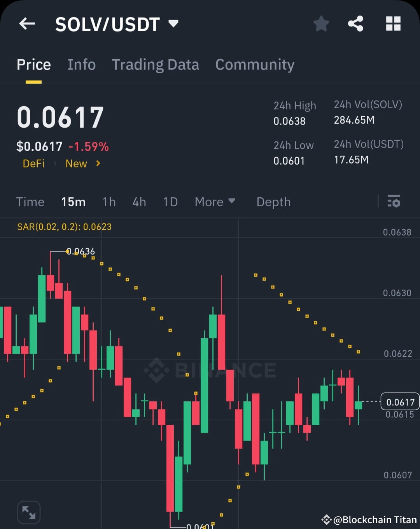
Task: Tap the fullscreen expand icon on the chart
Action: (29, 512)
